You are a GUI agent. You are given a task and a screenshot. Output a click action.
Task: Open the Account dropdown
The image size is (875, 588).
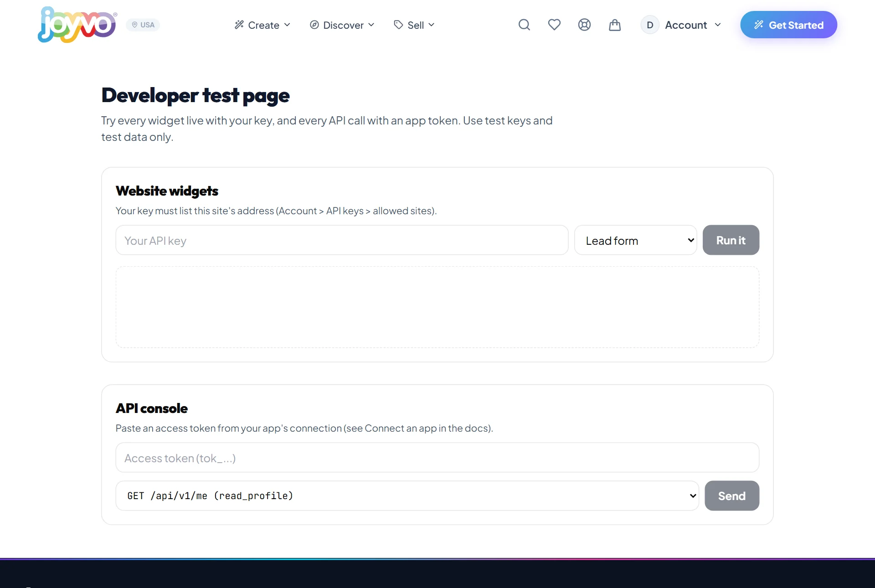pos(681,25)
